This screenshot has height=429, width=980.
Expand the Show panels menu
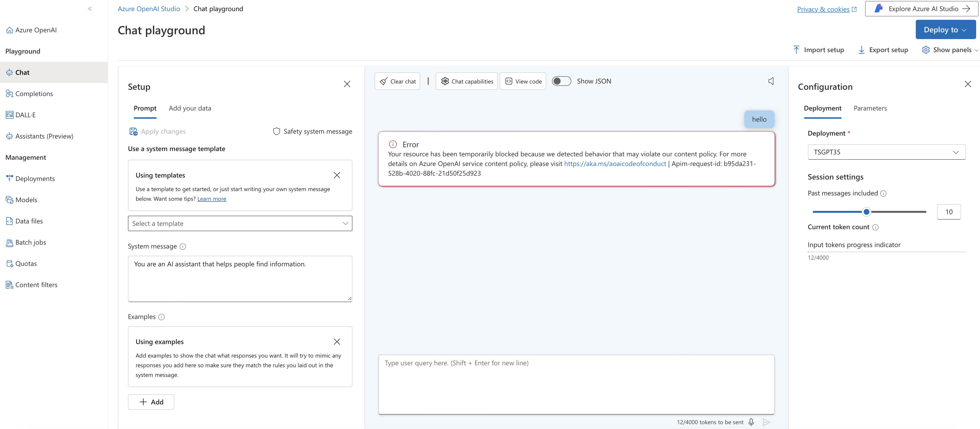pos(950,50)
